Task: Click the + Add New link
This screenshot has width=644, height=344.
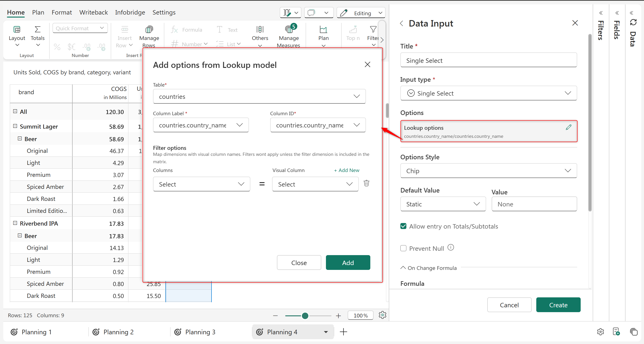Action: [x=347, y=170]
